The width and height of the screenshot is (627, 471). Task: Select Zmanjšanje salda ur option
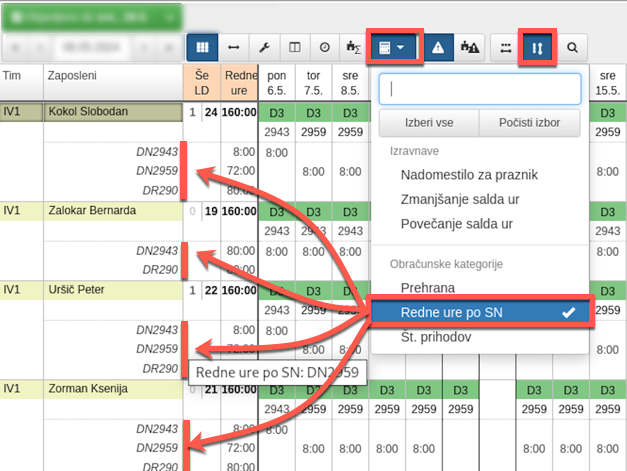tap(460, 199)
